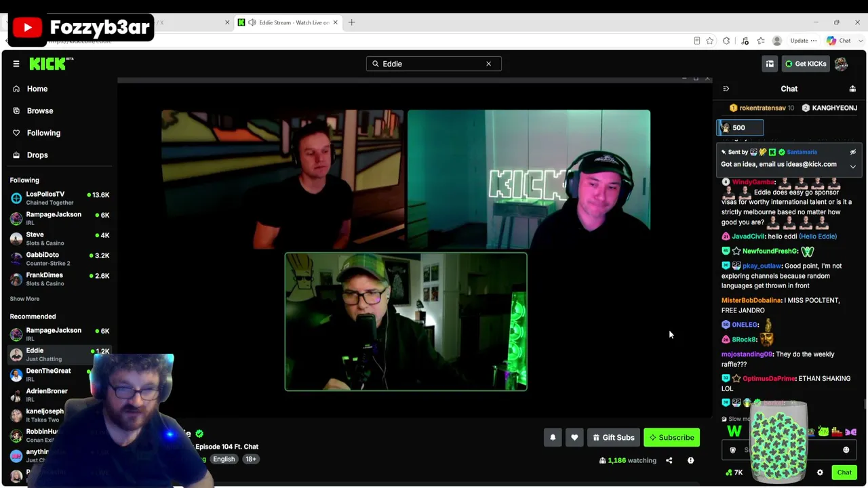Click the 500 gifter leaderboard badge

(740, 127)
